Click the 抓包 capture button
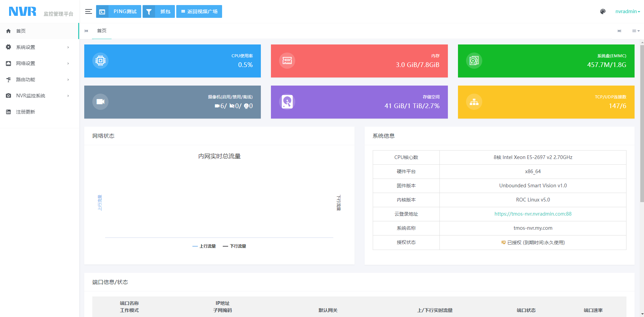644x317 pixels. (x=159, y=11)
